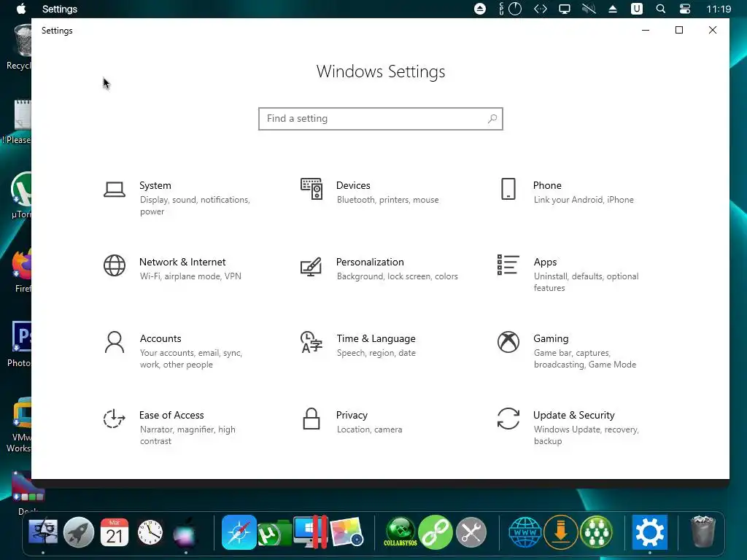
Task: Open the photos picture dock icon
Action: (347, 532)
